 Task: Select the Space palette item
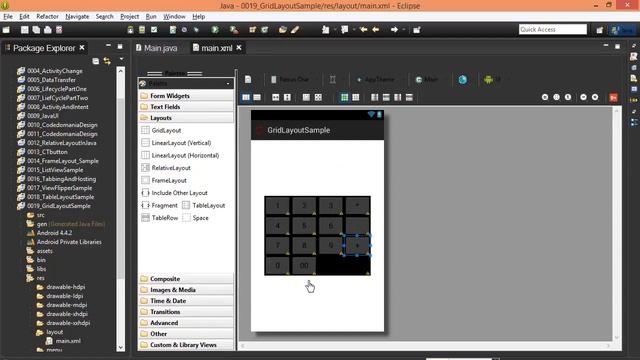(196, 218)
